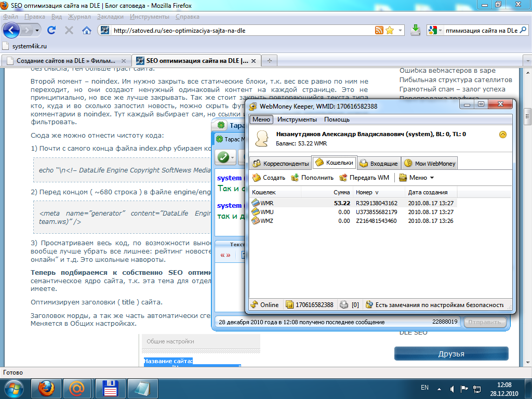Click the user avatar silhouette icon
Image resolution: width=532 pixels, height=399 pixels.
coord(262,139)
